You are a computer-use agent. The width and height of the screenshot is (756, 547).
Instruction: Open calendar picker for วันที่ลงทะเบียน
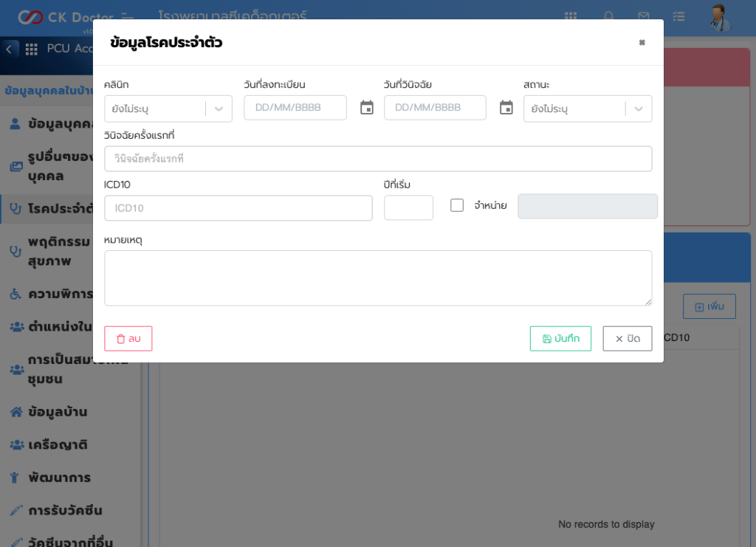click(x=367, y=108)
